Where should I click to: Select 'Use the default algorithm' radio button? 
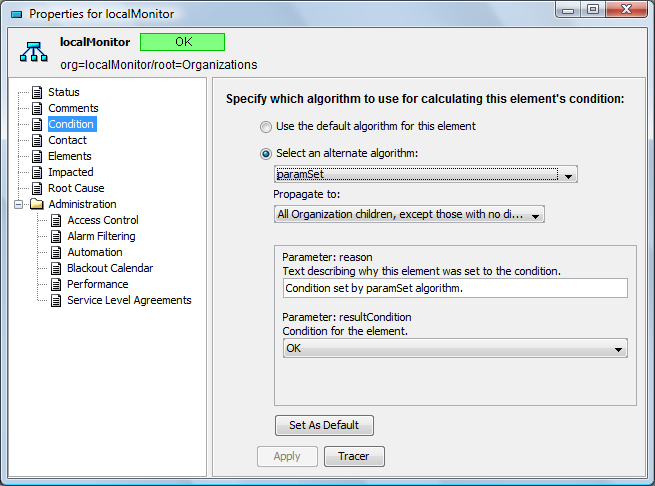[x=266, y=127]
